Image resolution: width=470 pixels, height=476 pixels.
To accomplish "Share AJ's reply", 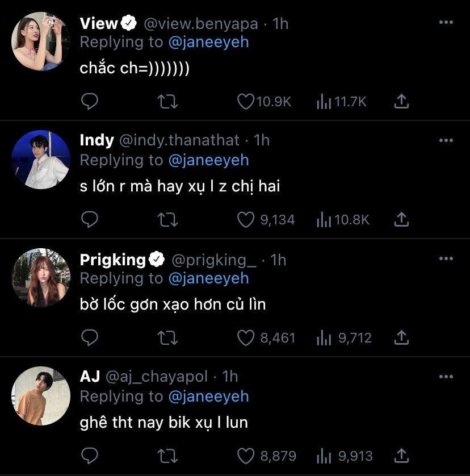I will (x=401, y=456).
